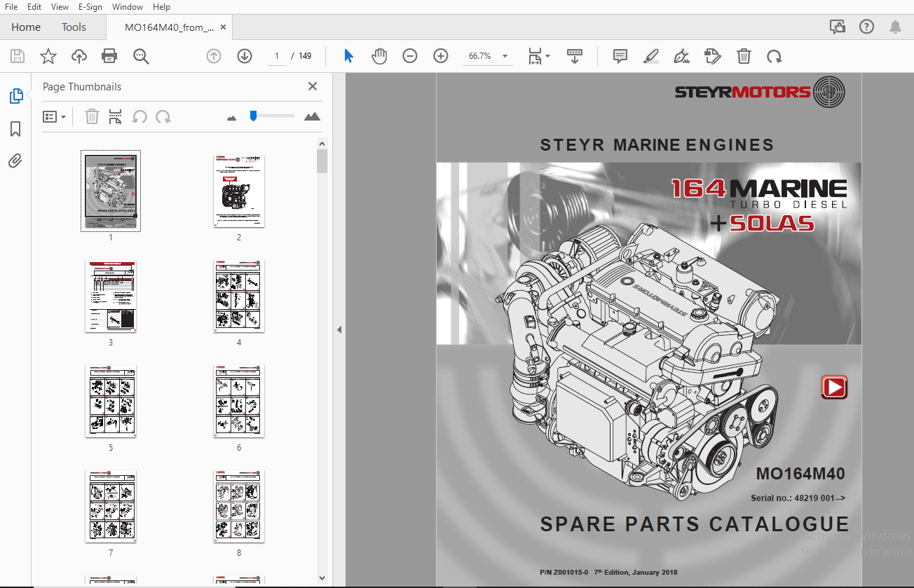The height and width of the screenshot is (588, 914).
Task: Select page 8 thumbnail
Action: pos(239,506)
